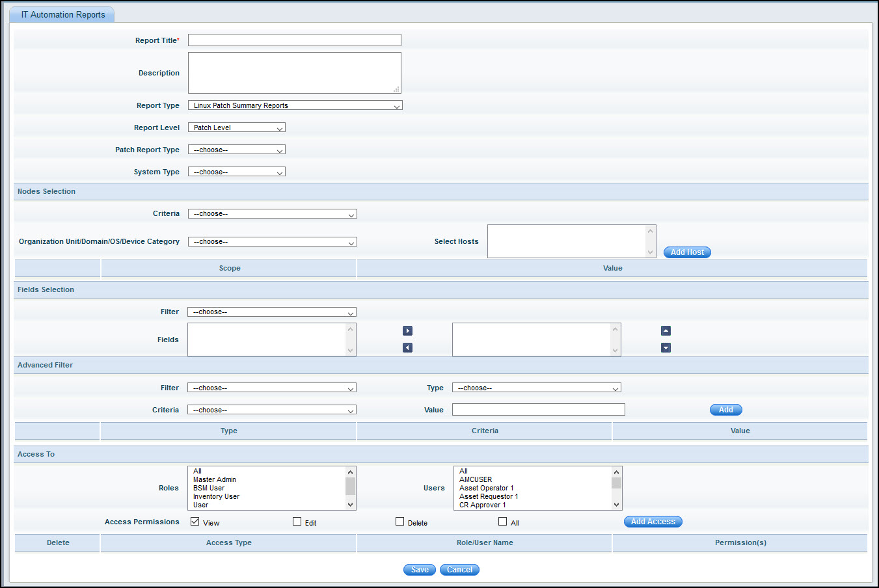Open the Patch Report Type dropdown
This screenshot has width=879, height=588.
(236, 150)
